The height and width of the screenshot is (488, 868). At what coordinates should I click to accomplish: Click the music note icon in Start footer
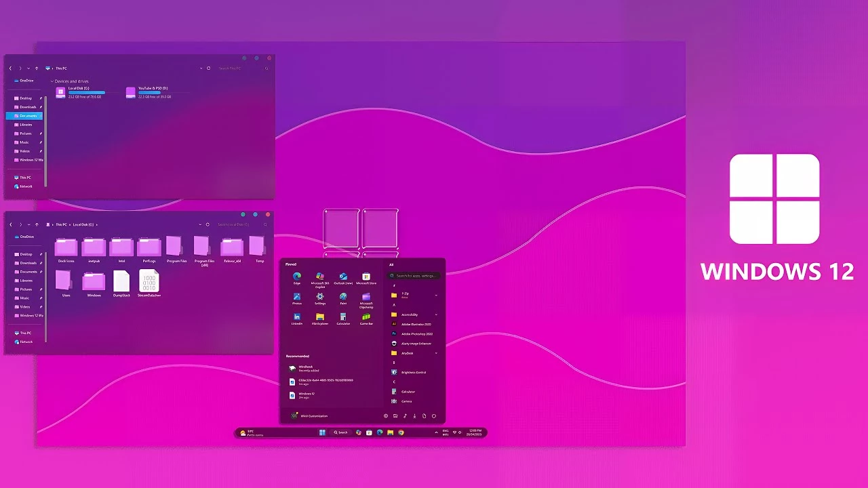tap(405, 416)
